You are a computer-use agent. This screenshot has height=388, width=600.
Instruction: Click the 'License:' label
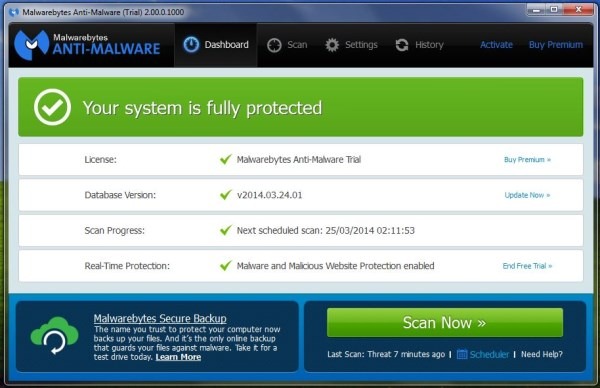(x=100, y=160)
